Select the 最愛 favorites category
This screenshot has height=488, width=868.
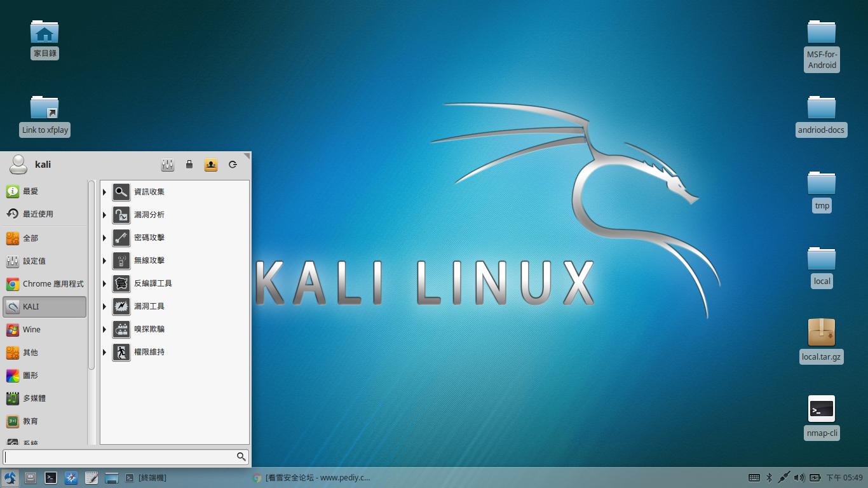coord(44,191)
